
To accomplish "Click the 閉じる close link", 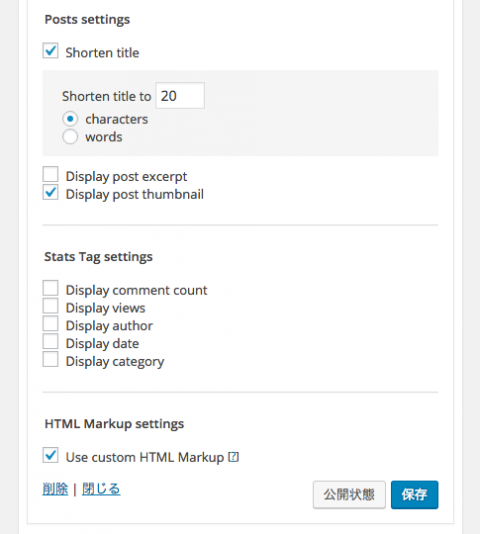I will point(101,489).
